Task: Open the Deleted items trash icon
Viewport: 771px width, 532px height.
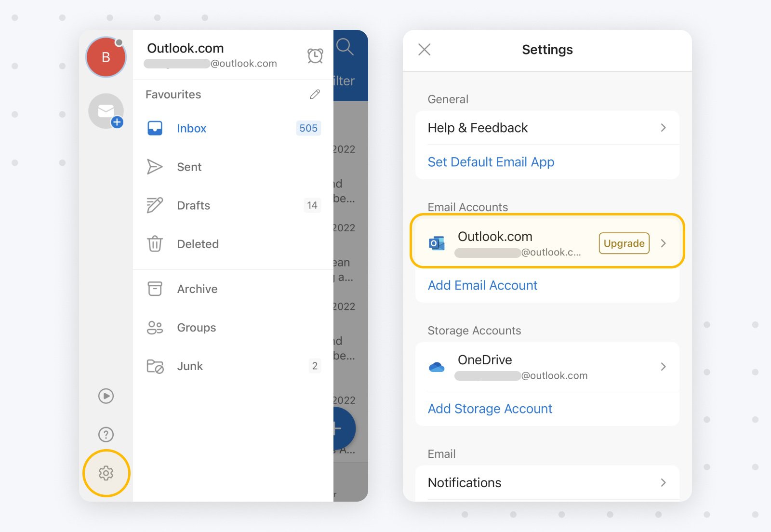Action: (155, 244)
